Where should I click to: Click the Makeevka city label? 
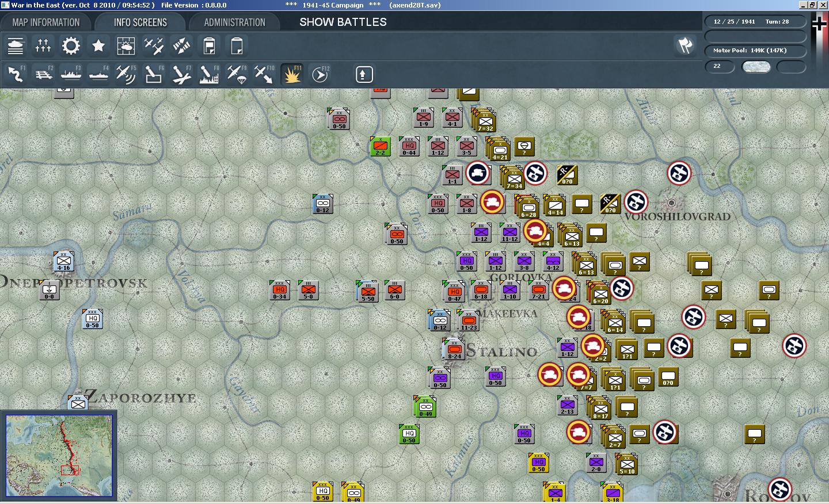(x=508, y=314)
